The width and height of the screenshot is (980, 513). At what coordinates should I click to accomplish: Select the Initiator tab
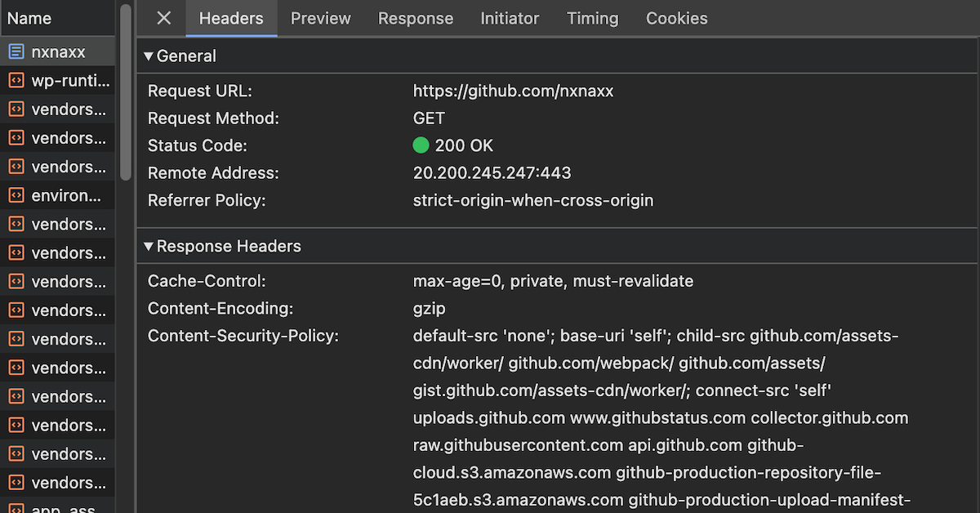[510, 18]
